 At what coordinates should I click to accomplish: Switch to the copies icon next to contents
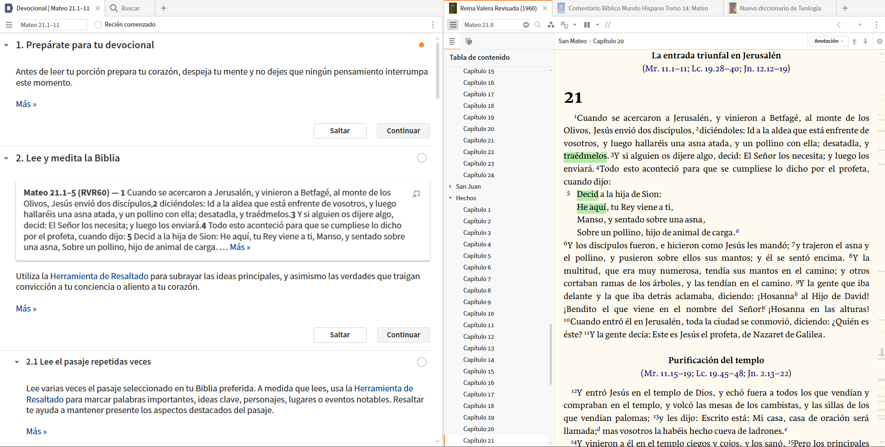468,41
